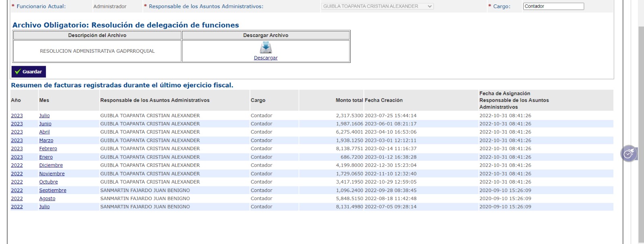The height and width of the screenshot is (244, 644).
Task: Click the Febrero month link
Action: pos(48,149)
